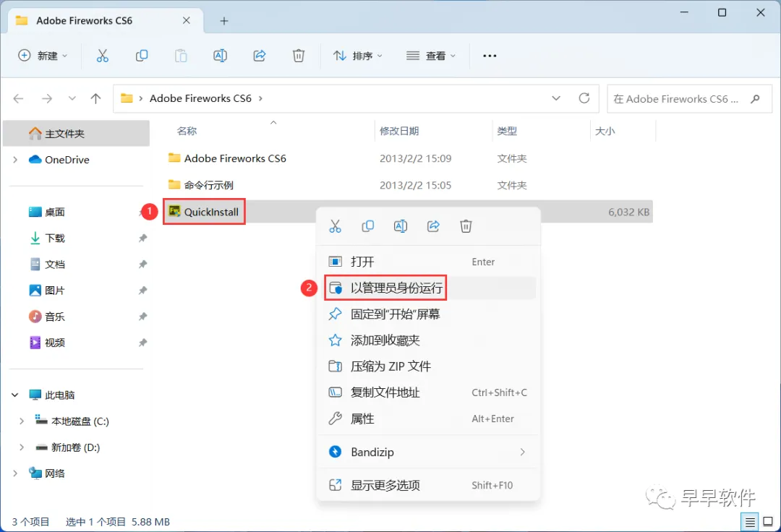
Task: Switch to details view in status bar
Action: click(750, 522)
